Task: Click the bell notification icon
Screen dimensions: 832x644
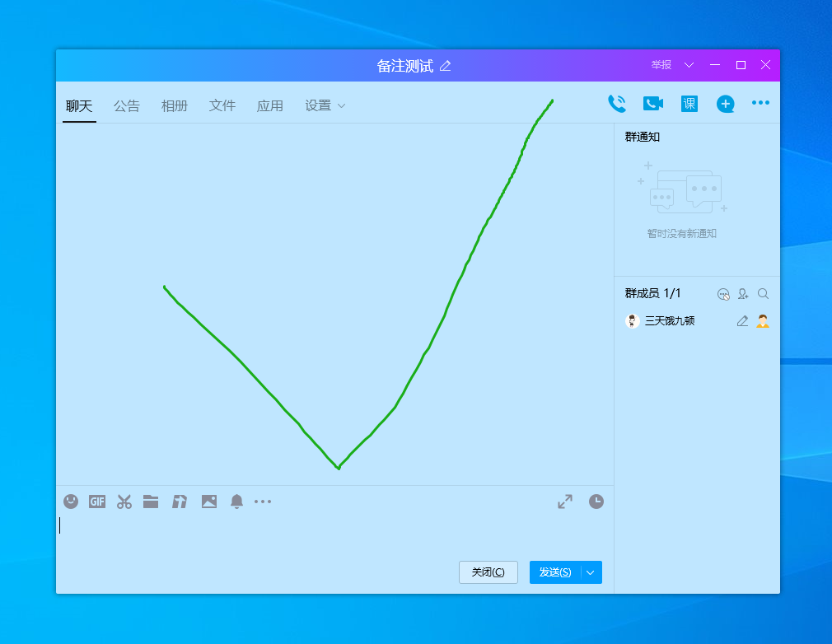Action: pyautogui.click(x=236, y=502)
